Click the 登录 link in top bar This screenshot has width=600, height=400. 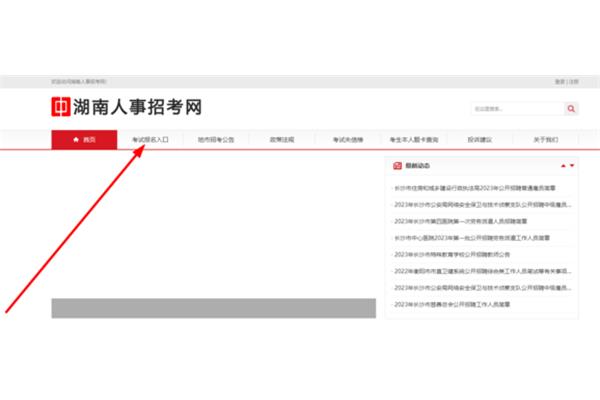[560, 82]
